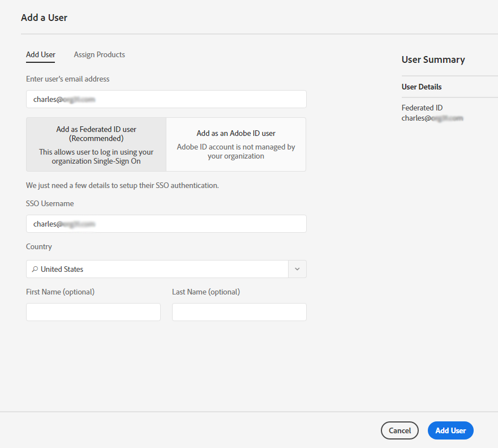This screenshot has height=448, width=498.
Task: Click the User Details heading
Action: 421,87
